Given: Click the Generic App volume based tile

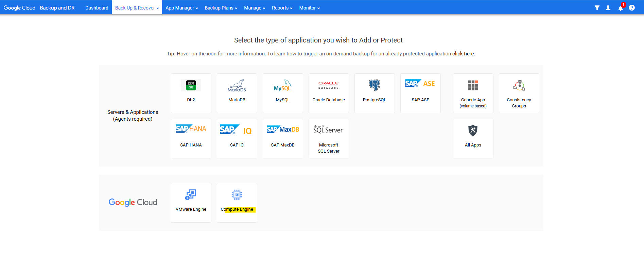Looking at the screenshot, I should pos(473,93).
